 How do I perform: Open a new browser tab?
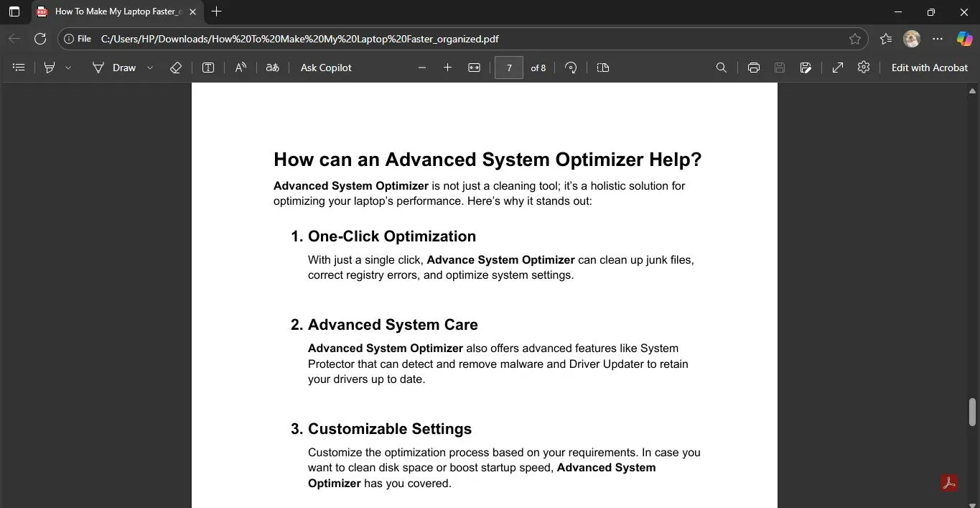[216, 11]
